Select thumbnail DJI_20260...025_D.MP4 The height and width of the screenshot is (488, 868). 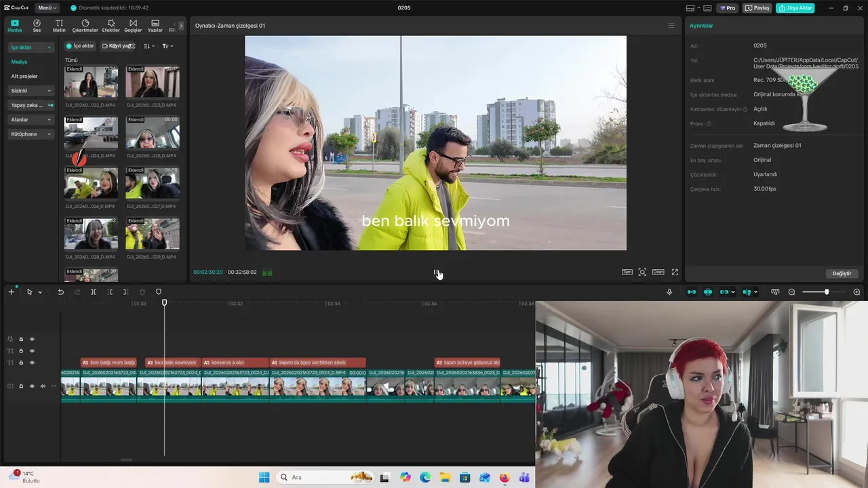[153, 133]
